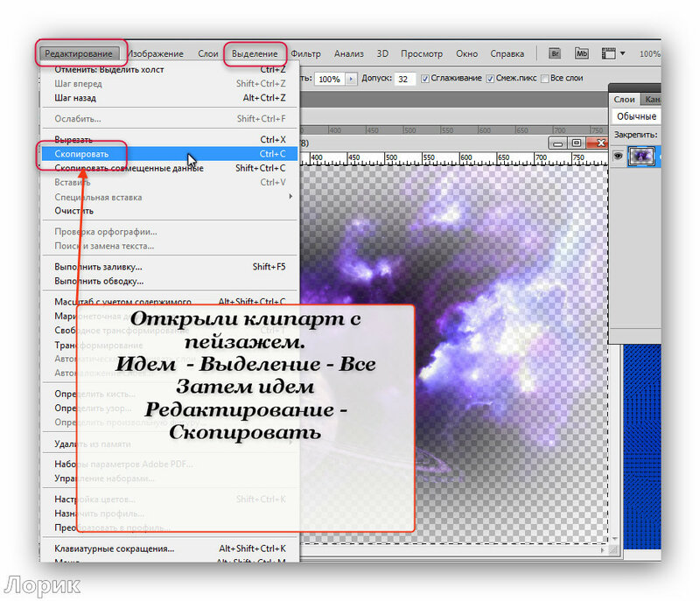The width and height of the screenshot is (700, 601).
Task: Minimize the document window
Action: point(557,143)
